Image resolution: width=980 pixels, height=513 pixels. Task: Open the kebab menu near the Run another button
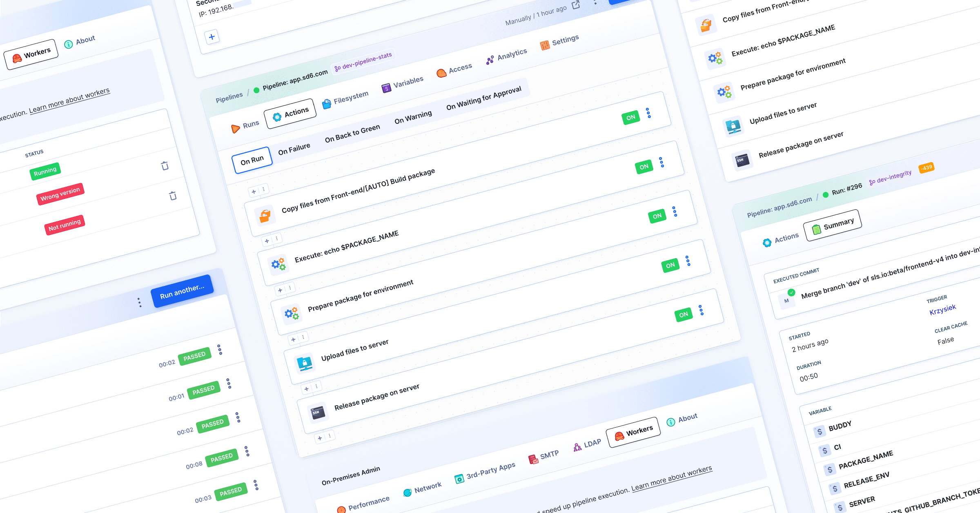click(140, 302)
